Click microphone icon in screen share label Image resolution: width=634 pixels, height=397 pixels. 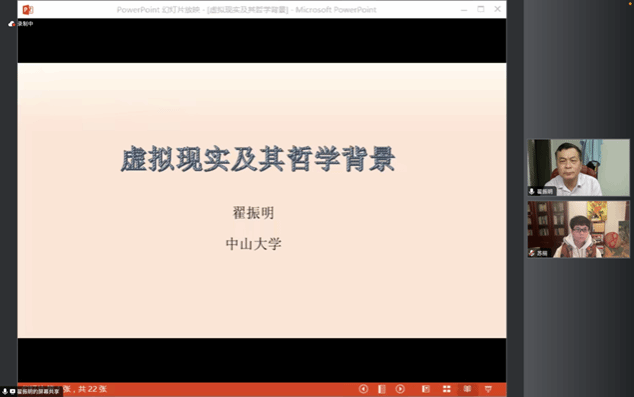[x=5, y=391]
